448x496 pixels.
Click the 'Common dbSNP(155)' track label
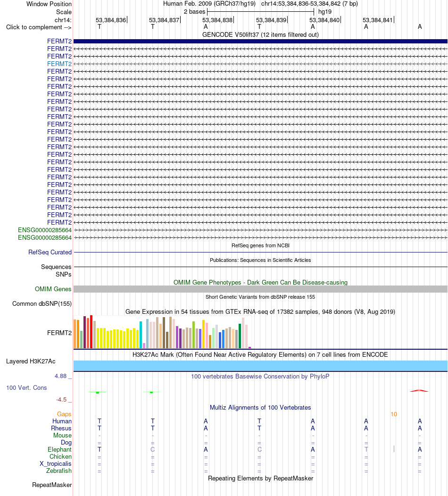[42, 303]
